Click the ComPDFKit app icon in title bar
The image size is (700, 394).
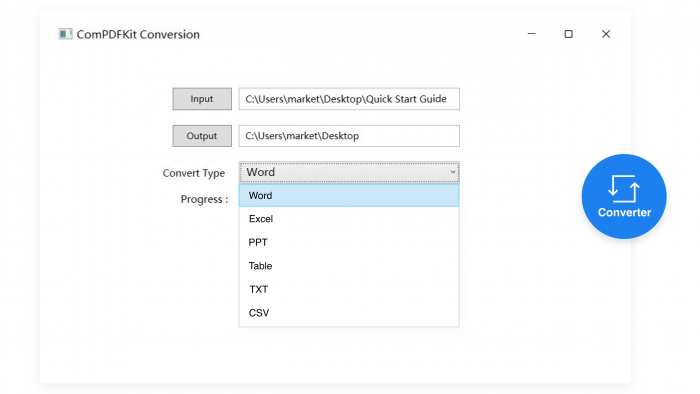[65, 34]
